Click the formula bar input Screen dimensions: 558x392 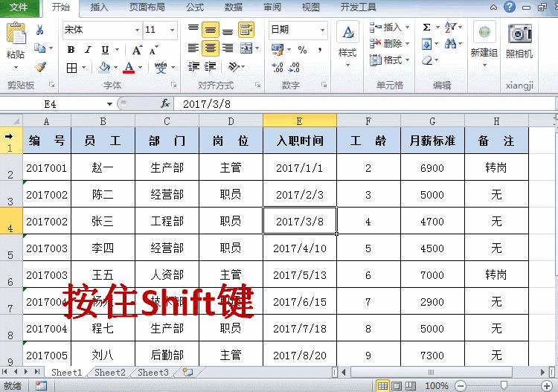(x=365, y=104)
